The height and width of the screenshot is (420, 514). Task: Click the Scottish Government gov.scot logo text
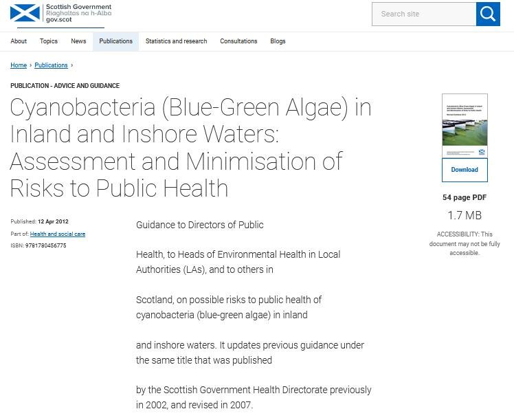click(78, 13)
